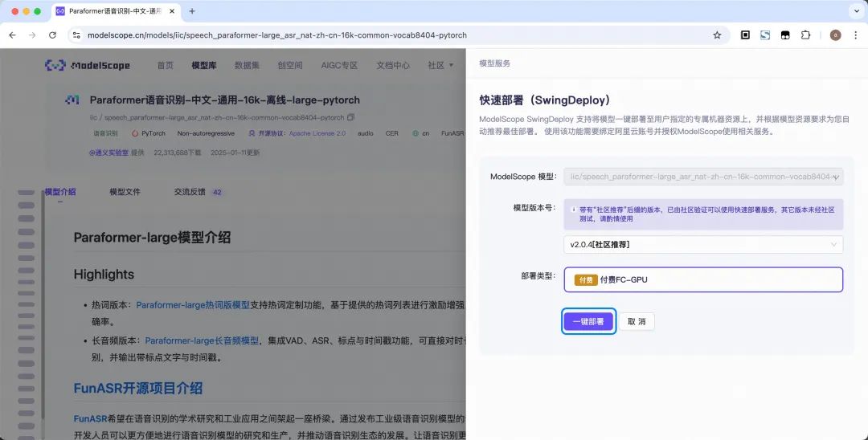The image size is (868, 440).
Task: Copy the model path with copy icon
Action: point(350,118)
